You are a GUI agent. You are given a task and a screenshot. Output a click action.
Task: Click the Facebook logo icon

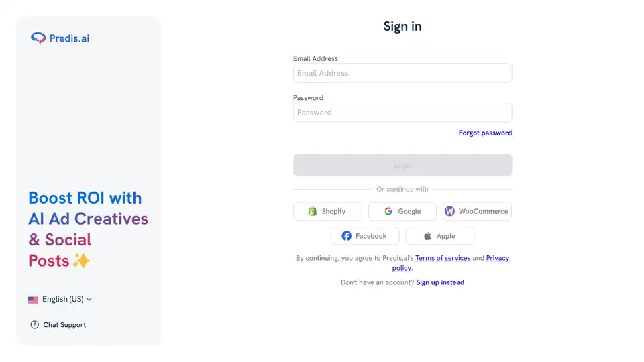coord(346,236)
